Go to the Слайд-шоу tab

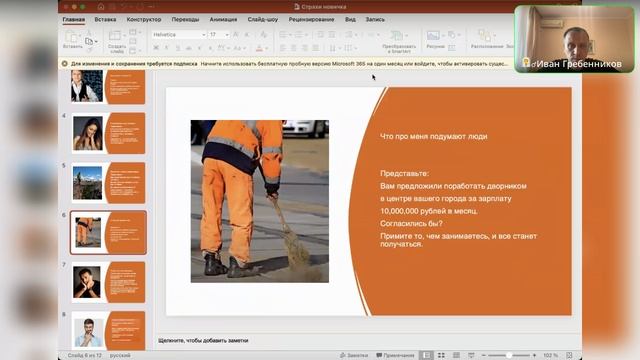263,20
